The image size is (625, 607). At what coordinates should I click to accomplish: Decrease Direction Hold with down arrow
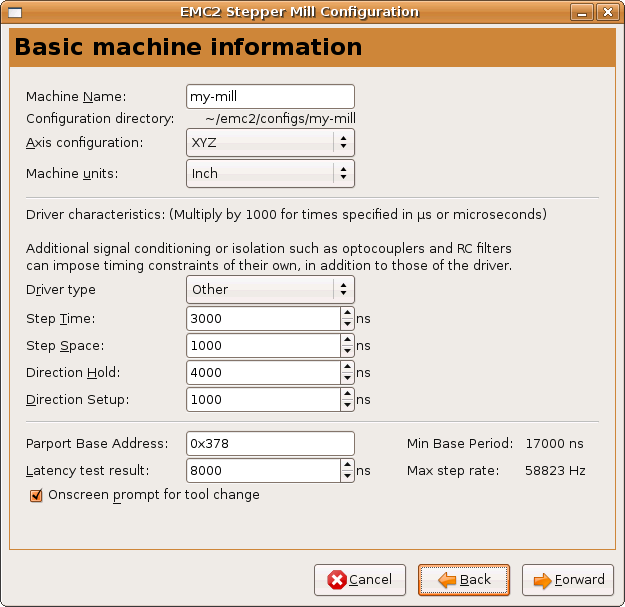pyautogui.click(x=348, y=379)
